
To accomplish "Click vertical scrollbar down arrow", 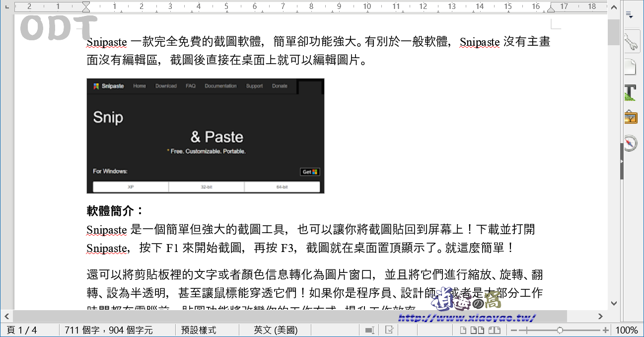I will click(614, 303).
